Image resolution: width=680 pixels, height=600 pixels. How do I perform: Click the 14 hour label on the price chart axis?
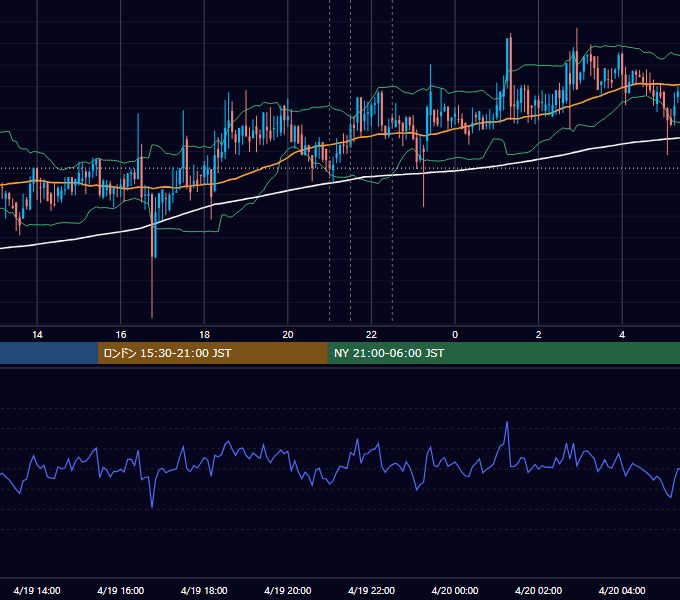pos(37,335)
